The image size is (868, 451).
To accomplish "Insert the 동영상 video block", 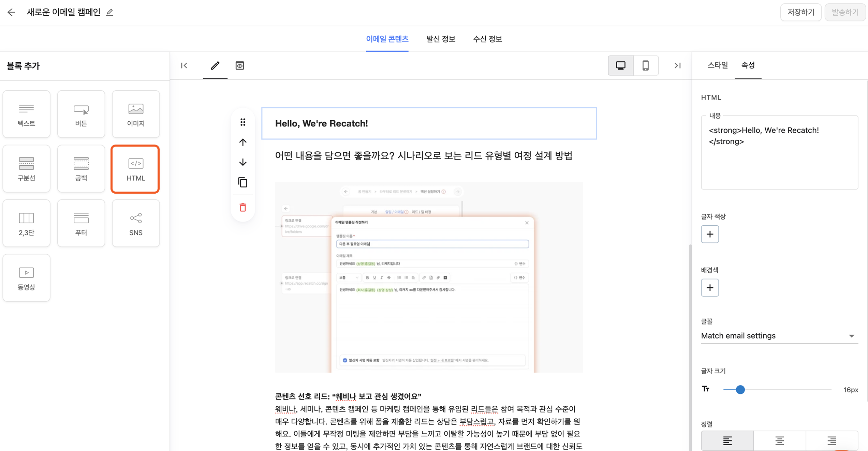I will [26, 278].
